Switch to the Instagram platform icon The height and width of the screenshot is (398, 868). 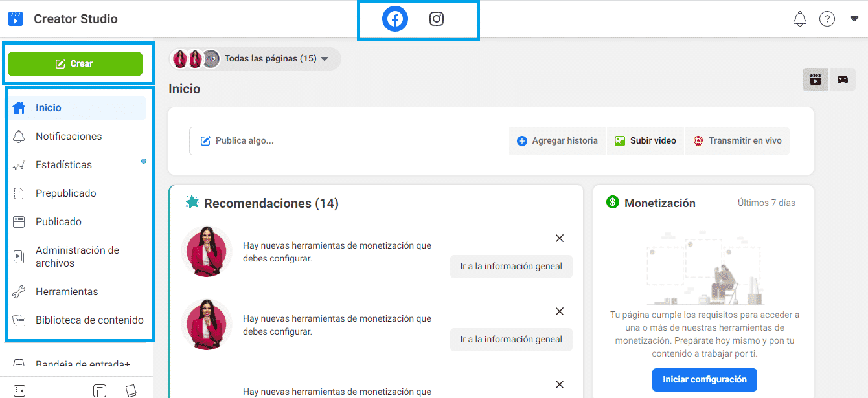coord(437,19)
